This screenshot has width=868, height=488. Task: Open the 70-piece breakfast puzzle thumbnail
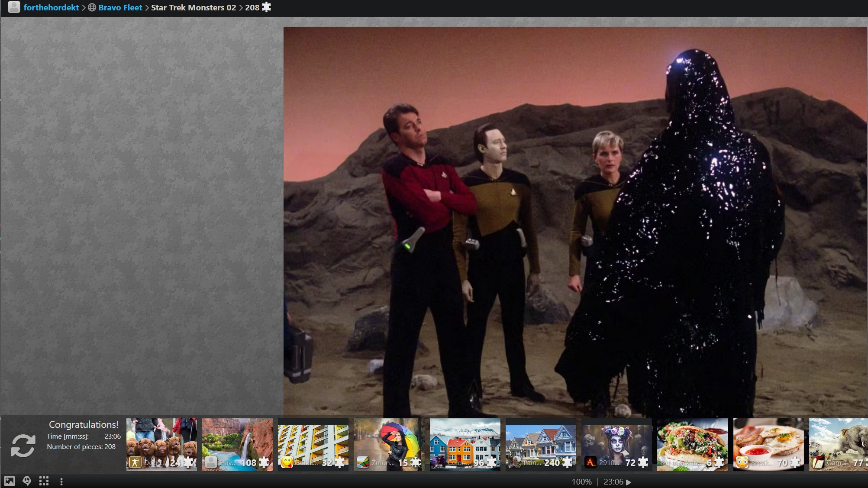tap(768, 444)
